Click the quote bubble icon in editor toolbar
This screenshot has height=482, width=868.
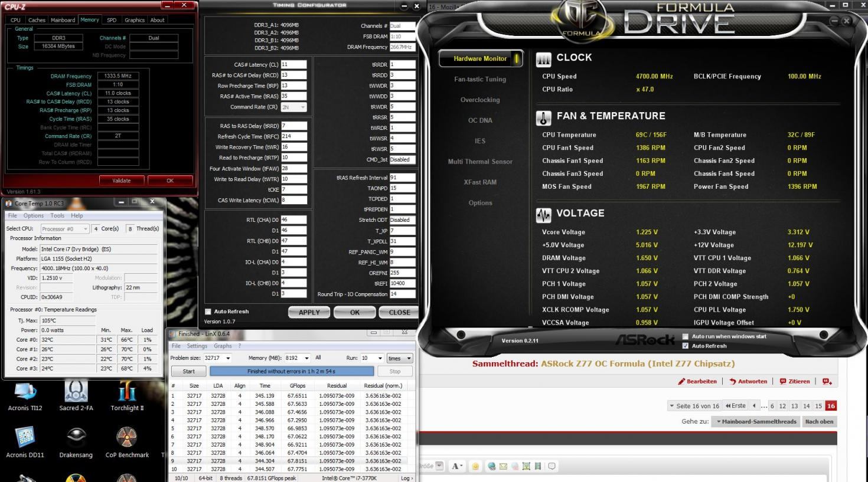pos(552,466)
